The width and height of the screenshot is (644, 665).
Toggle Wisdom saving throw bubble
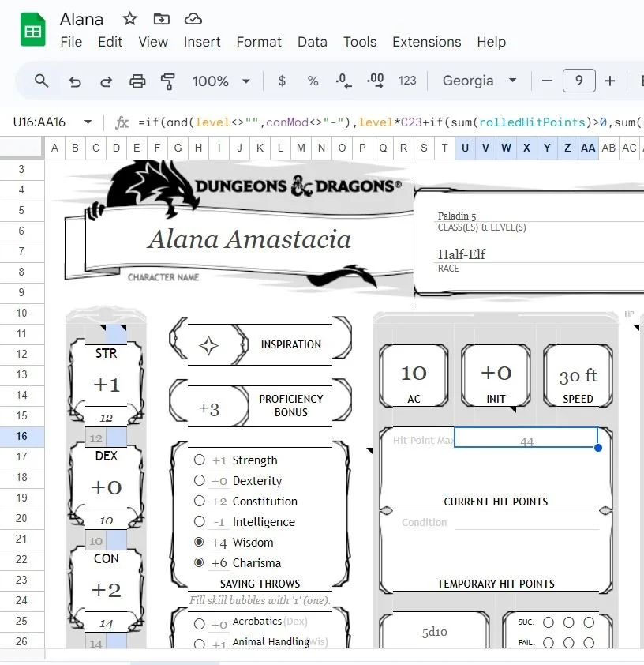pyautogui.click(x=199, y=542)
